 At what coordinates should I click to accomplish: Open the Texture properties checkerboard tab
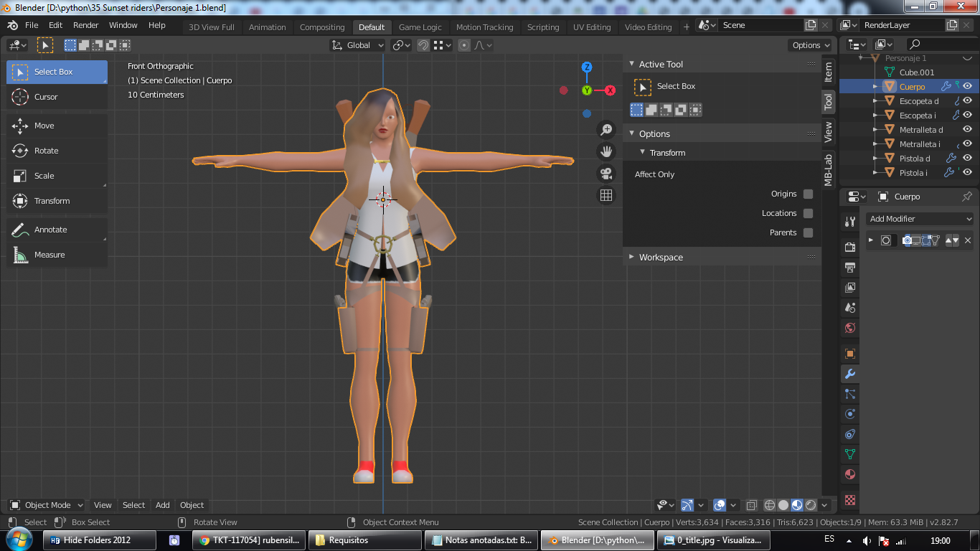click(x=850, y=499)
